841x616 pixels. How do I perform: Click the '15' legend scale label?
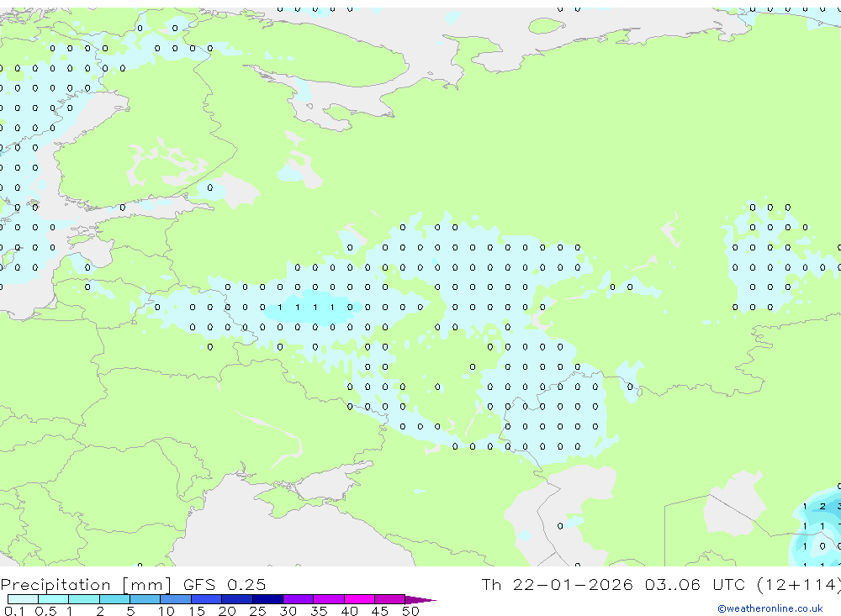pos(197,611)
